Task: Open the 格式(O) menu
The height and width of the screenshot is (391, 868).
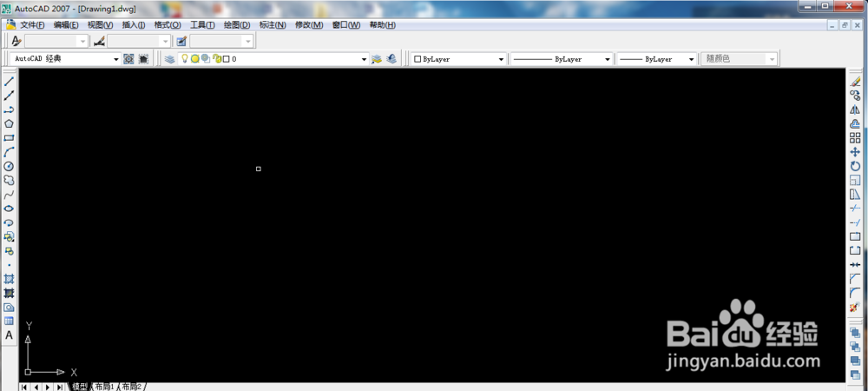Action: click(168, 25)
